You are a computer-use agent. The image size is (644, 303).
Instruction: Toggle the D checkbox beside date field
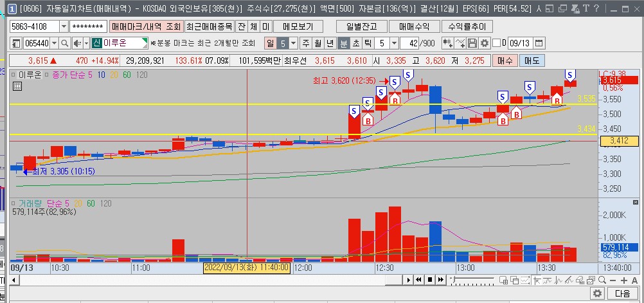[x=496, y=42]
